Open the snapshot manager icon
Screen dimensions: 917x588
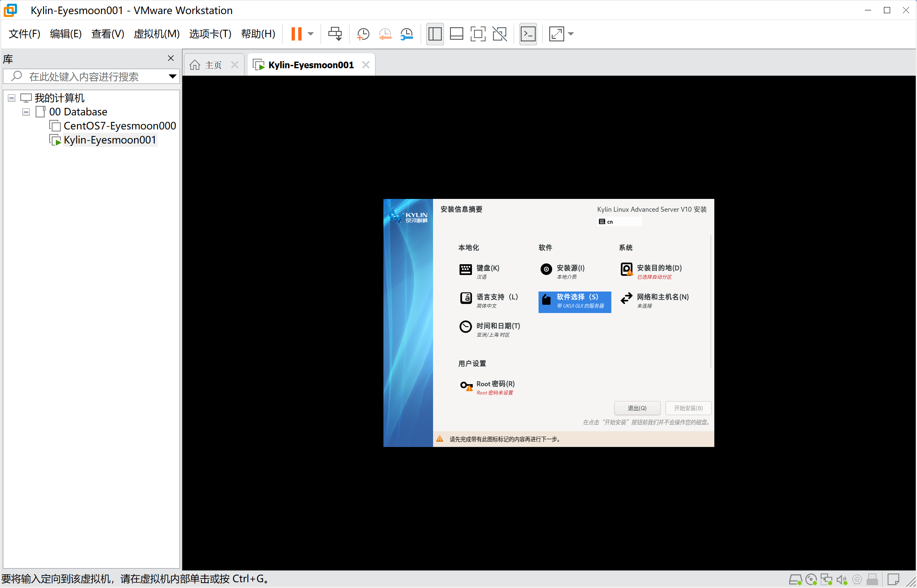pyautogui.click(x=407, y=34)
